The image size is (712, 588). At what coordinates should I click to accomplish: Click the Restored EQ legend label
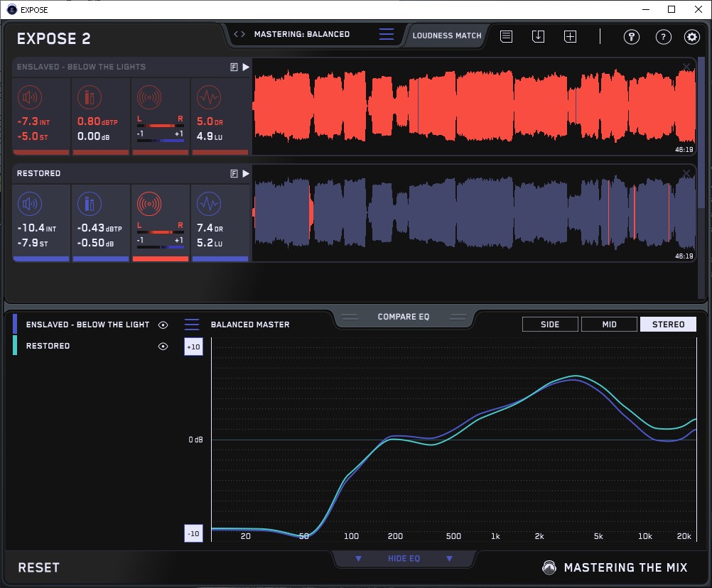48,346
